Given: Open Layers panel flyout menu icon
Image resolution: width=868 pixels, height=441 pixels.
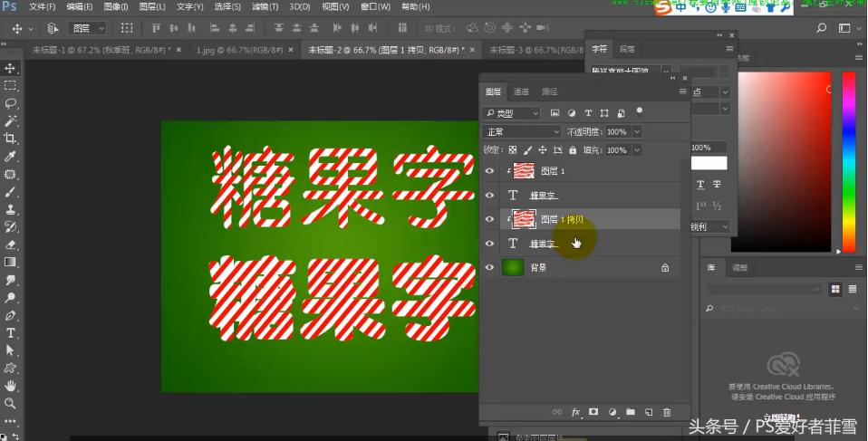Looking at the screenshot, I should (682, 91).
